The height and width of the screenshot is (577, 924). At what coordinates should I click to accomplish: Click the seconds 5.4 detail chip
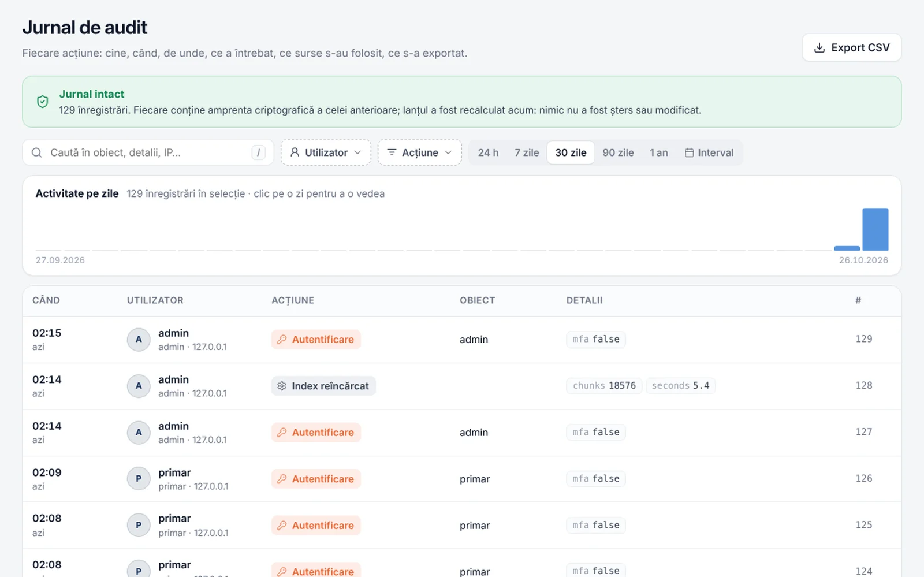coord(680,386)
